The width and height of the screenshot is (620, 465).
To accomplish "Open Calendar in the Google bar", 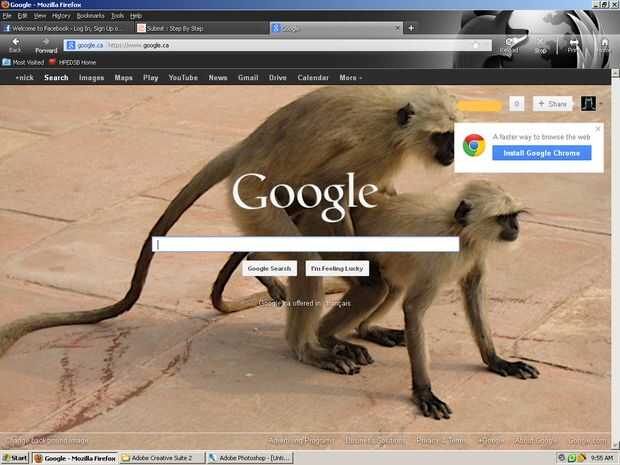I will point(313,78).
